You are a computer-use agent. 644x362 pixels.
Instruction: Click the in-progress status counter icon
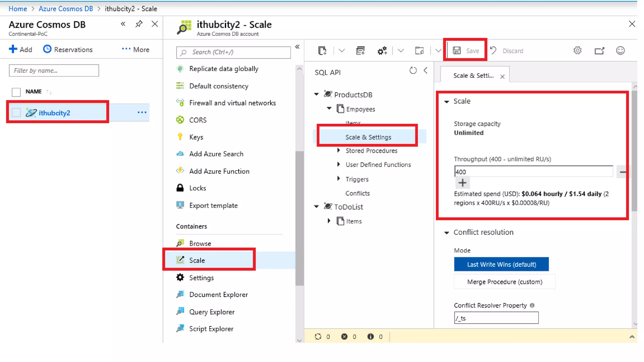coord(318,337)
